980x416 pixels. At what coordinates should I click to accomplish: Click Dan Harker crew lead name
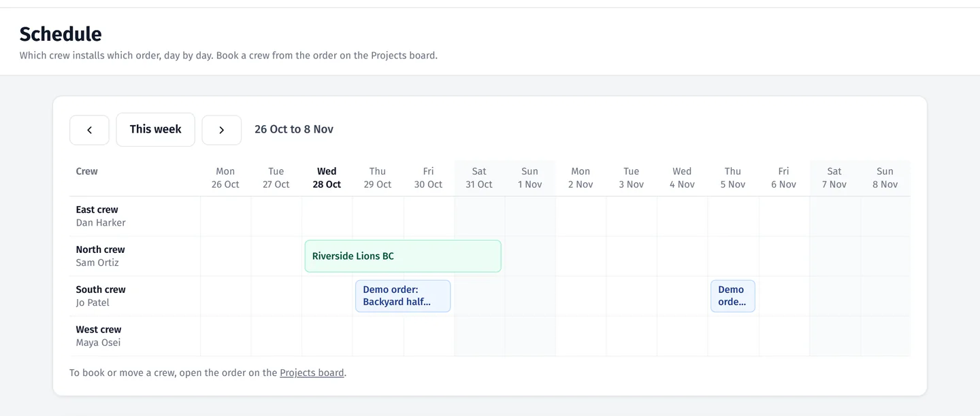tap(101, 223)
